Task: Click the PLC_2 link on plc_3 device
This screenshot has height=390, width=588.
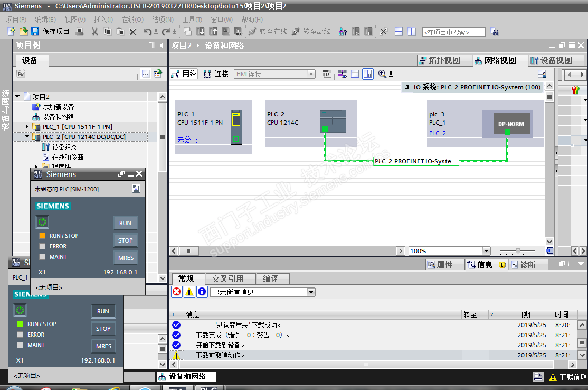Action: 437,133
